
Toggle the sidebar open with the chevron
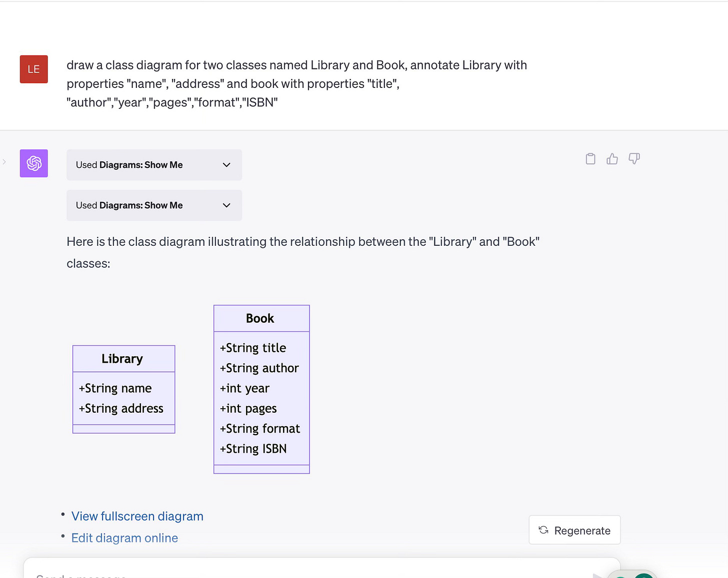(4, 161)
